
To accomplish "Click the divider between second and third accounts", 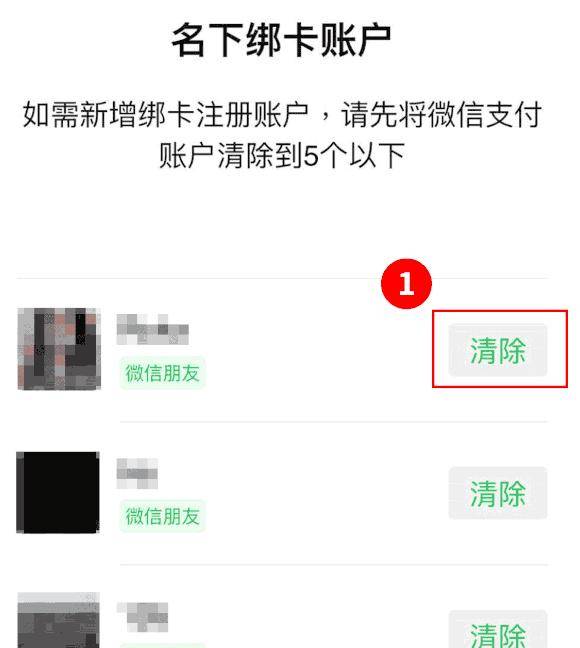I will [334, 564].
